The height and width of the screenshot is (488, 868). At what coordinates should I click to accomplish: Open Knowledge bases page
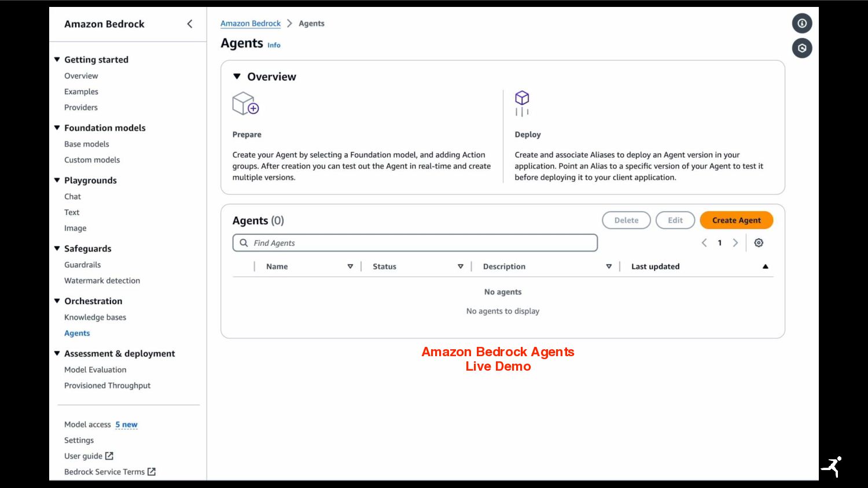click(95, 317)
